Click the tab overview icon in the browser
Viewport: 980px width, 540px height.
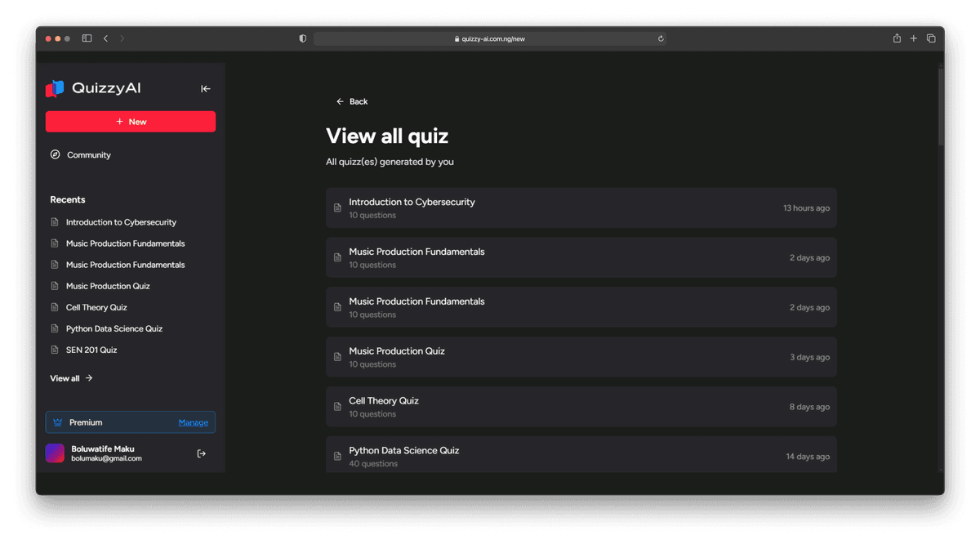tap(931, 38)
